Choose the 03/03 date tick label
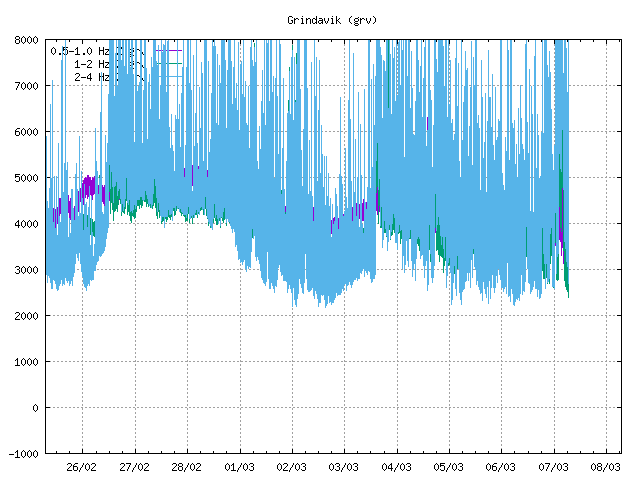This screenshot has height=480, width=640. (344, 467)
